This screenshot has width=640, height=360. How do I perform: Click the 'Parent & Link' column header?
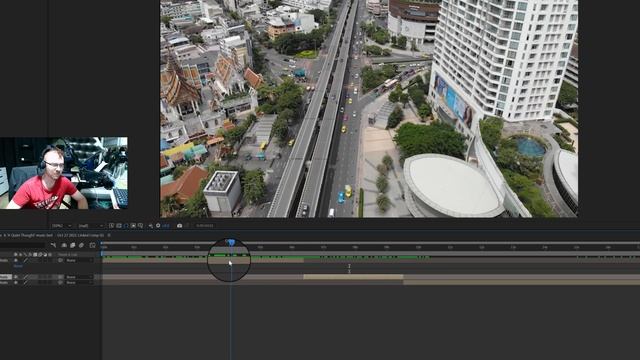click(67, 255)
